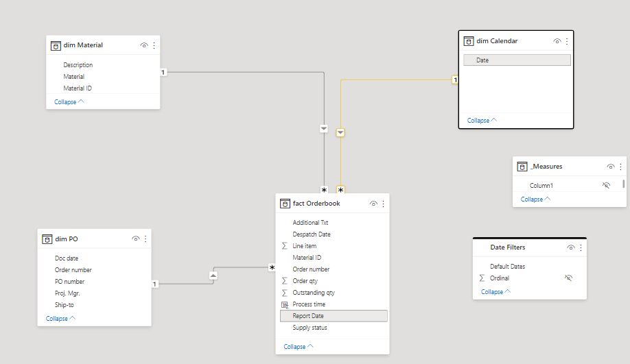Toggle visibility of fact Orderbook table
Image resolution: width=630 pixels, height=364 pixels.
373,204
